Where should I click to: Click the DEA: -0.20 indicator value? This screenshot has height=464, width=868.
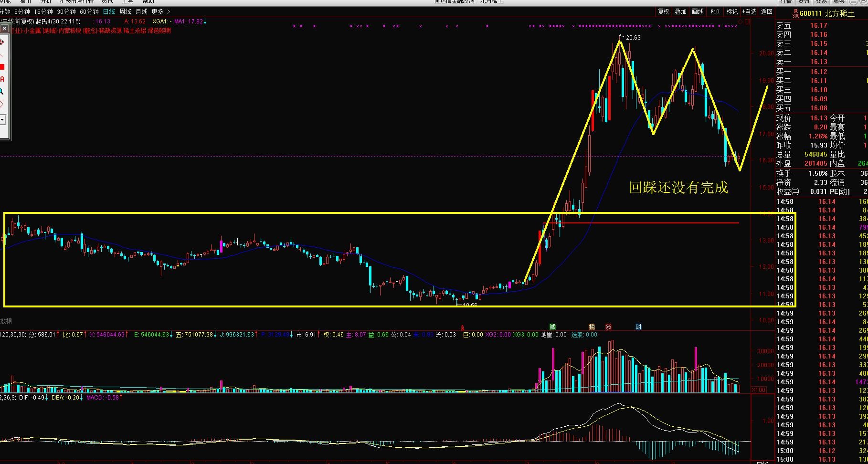[x=64, y=397]
